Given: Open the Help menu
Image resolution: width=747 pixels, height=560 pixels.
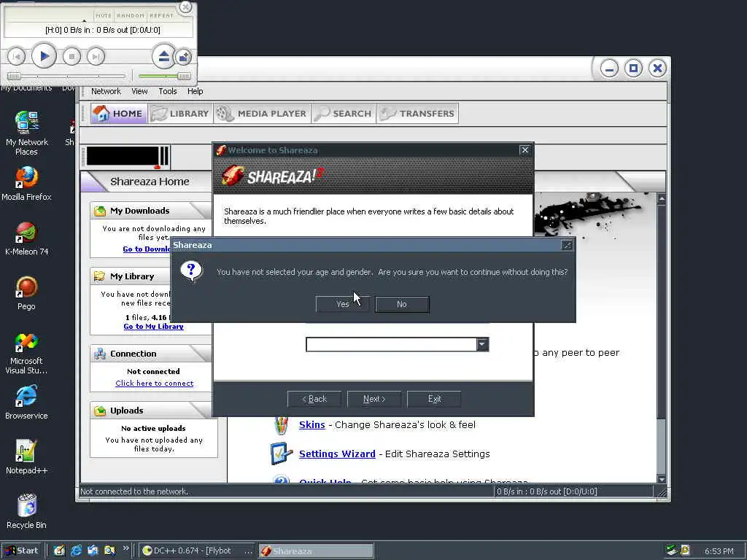Looking at the screenshot, I should (195, 91).
